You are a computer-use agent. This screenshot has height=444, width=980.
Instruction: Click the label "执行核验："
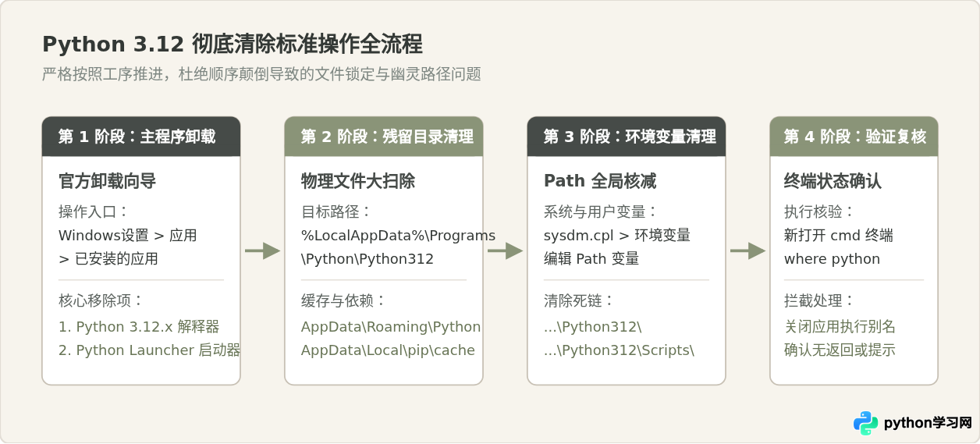819,211
